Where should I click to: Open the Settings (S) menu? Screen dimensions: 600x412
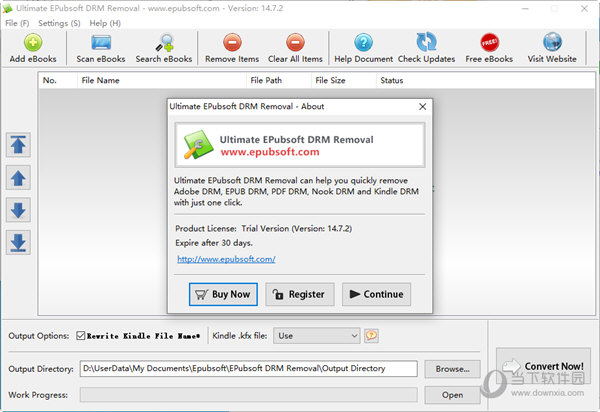(59, 23)
